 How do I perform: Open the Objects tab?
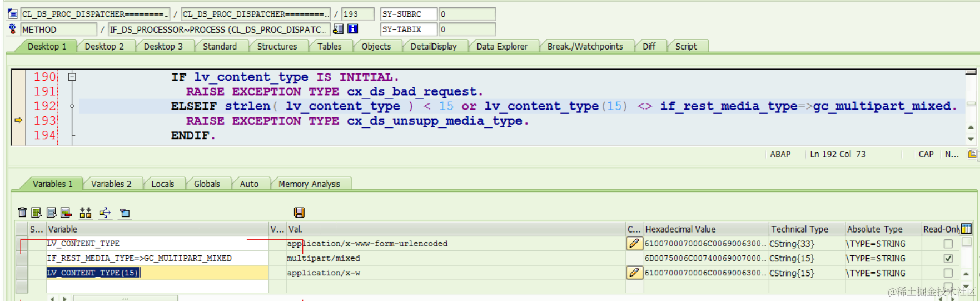click(376, 46)
